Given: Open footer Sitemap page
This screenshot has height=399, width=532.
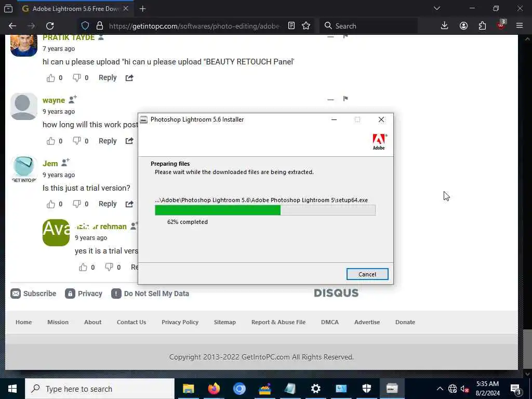Looking at the screenshot, I should tap(224, 322).
